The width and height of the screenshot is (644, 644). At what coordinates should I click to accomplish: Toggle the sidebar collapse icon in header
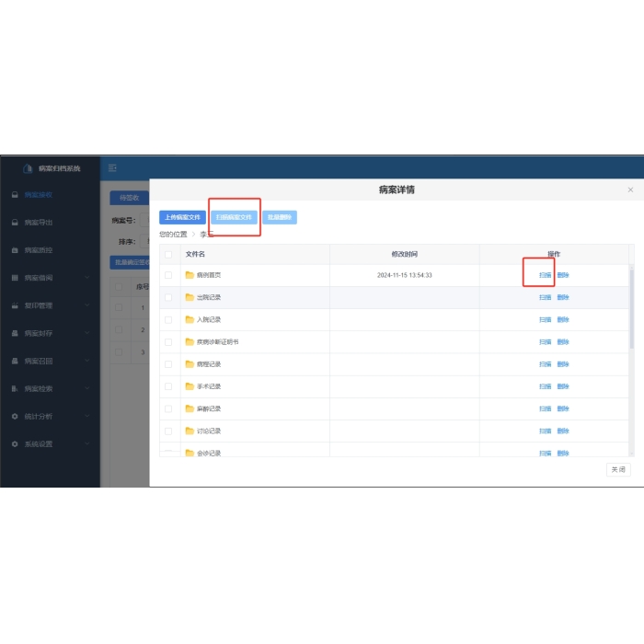pos(112,167)
